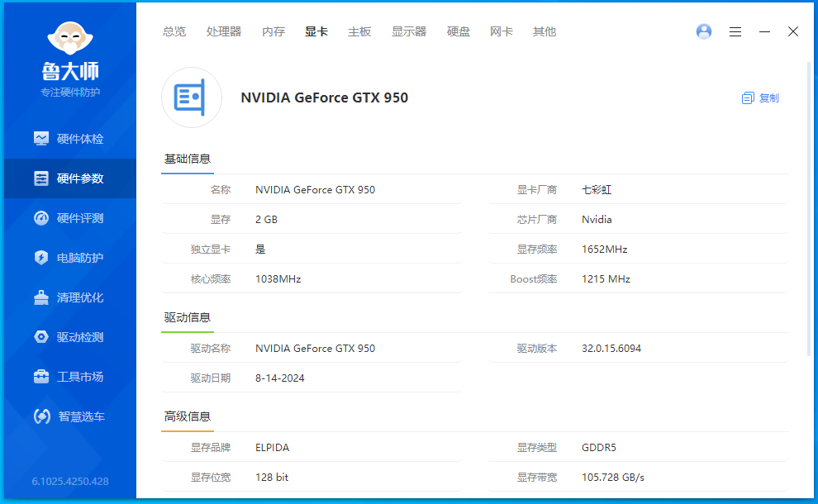Viewport: 818px width, 504px height.
Task: Switch to the 内存 tab
Action: pos(273,32)
